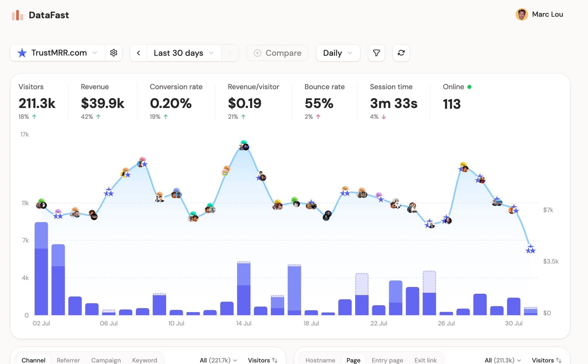Screen dimensions: 588x364
Task: Switch to the Keyword tab
Action: pos(144,360)
